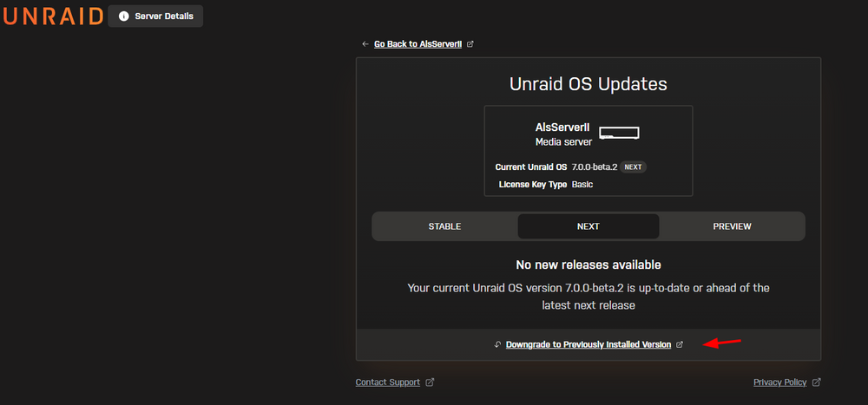The height and width of the screenshot is (405, 868).
Task: Switch to the STABLE release tab
Action: 444,226
